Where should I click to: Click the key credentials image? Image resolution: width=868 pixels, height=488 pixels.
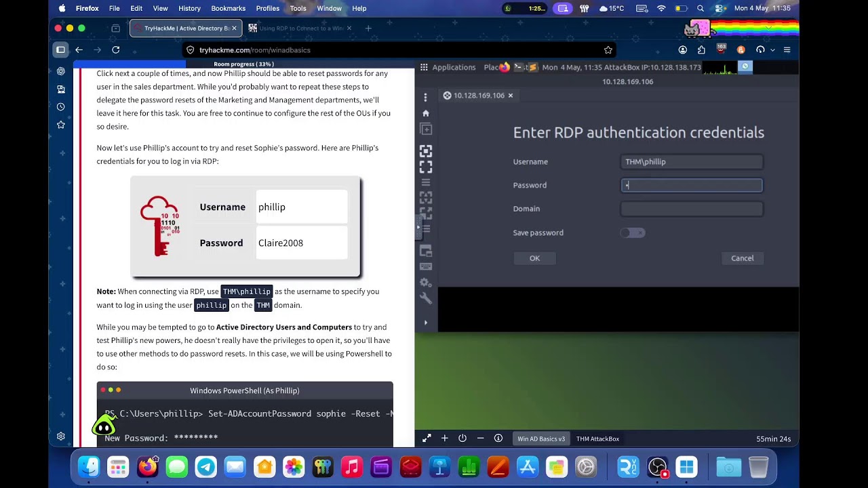[160, 226]
